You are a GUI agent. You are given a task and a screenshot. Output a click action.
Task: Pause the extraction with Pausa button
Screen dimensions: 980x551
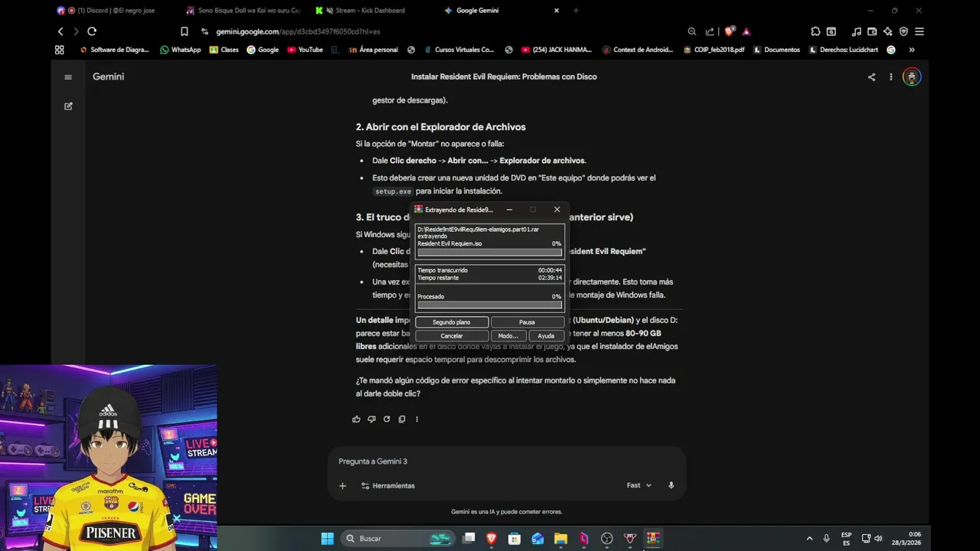pyautogui.click(x=527, y=322)
